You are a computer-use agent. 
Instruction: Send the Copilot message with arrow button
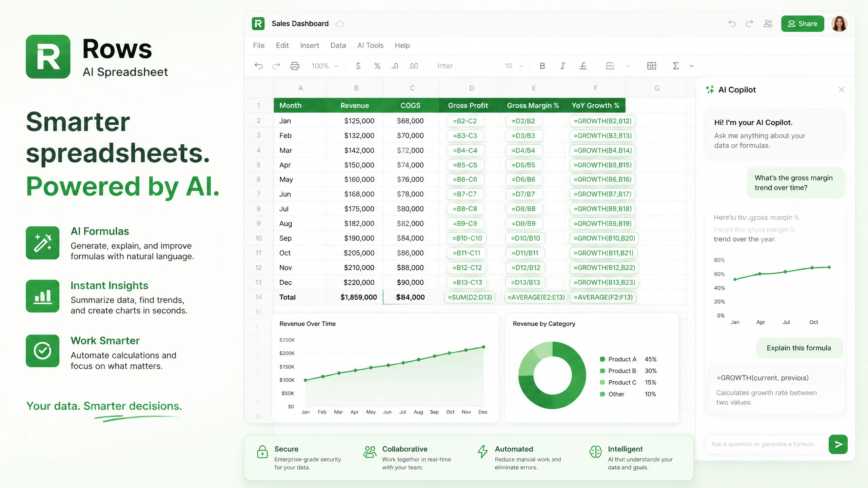pyautogui.click(x=838, y=444)
